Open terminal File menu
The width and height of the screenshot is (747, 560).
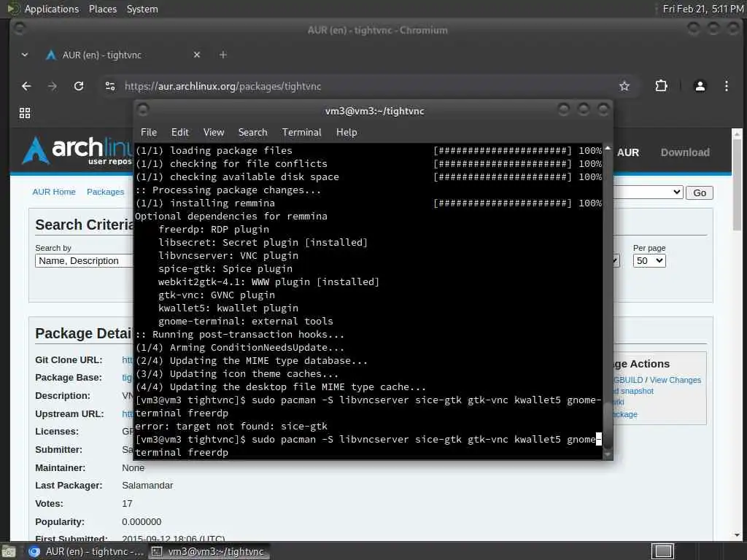pyautogui.click(x=149, y=133)
